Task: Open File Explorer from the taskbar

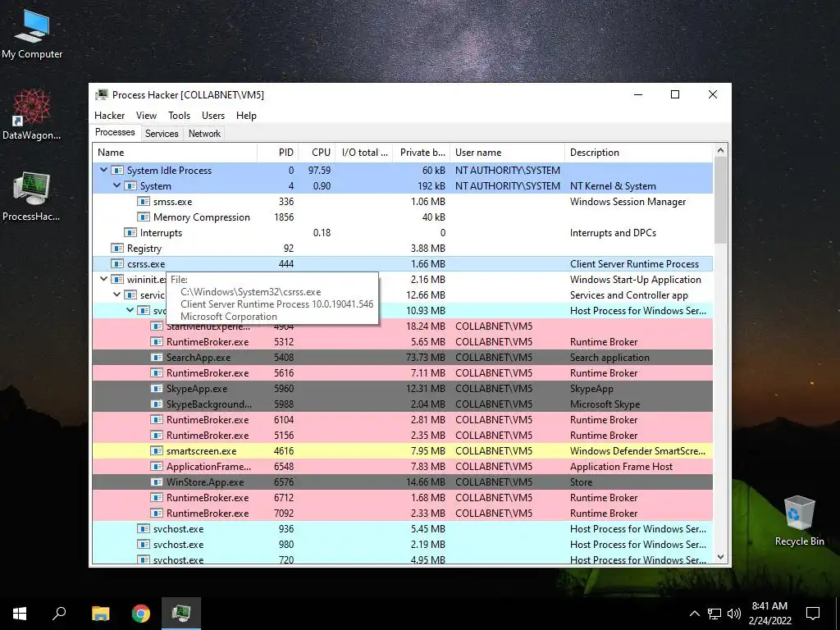Action: [x=100, y=614]
